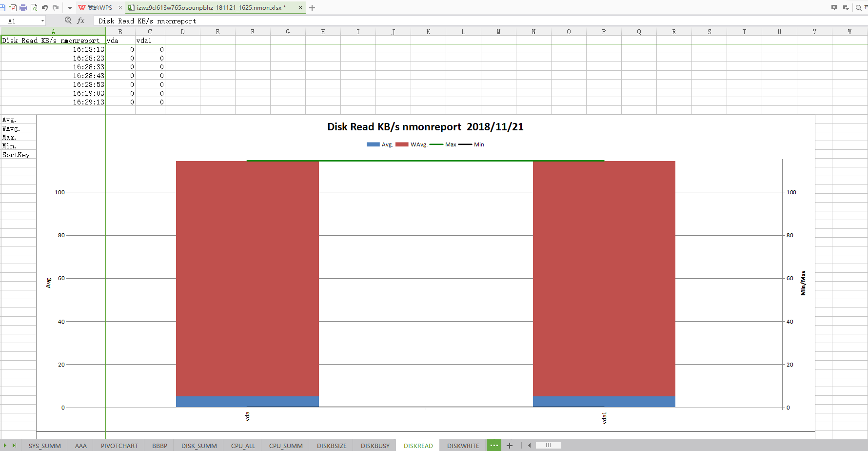
Task: Select the 16:28:53 timestamp cell
Action: [x=53, y=84]
